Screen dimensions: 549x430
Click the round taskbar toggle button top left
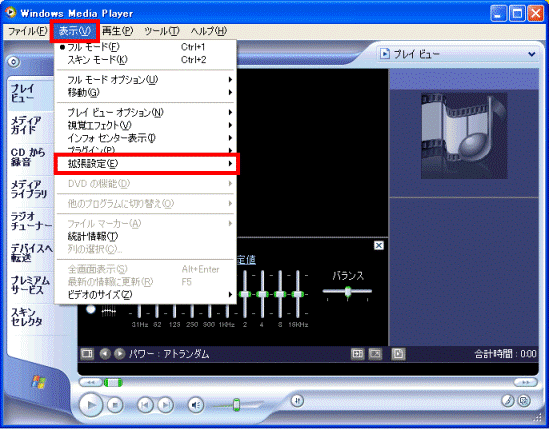pyautogui.click(x=14, y=62)
